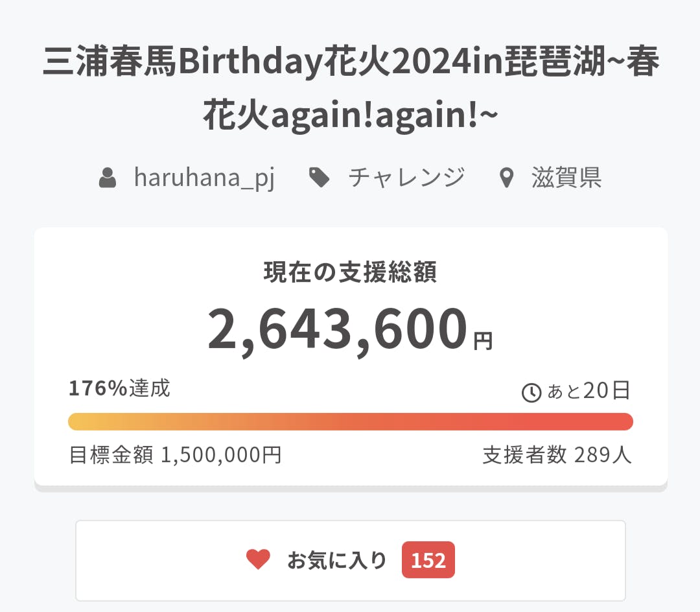Open the haruhana_pj owner profile link

[x=204, y=178]
